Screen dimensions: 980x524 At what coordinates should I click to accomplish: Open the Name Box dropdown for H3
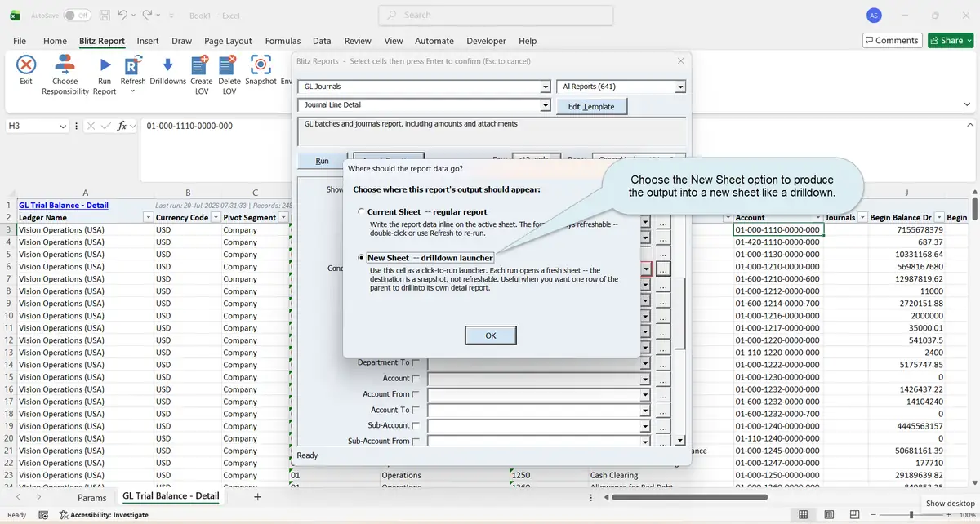tap(63, 126)
